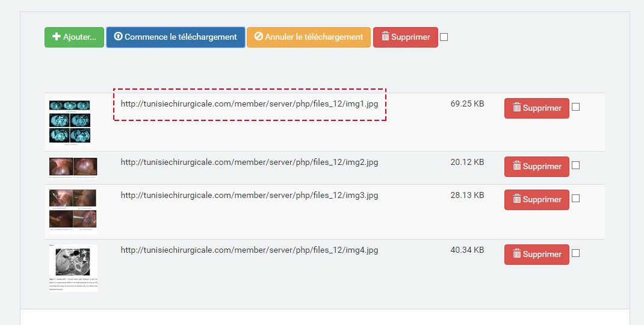This screenshot has width=644, height=325.
Task: Click the URL ending in files_12/img3.jpg
Action: (249, 196)
